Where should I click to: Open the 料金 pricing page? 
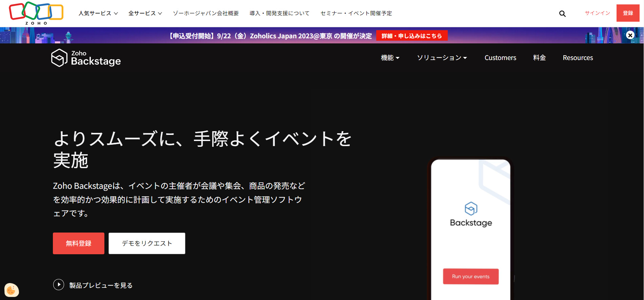click(x=540, y=58)
